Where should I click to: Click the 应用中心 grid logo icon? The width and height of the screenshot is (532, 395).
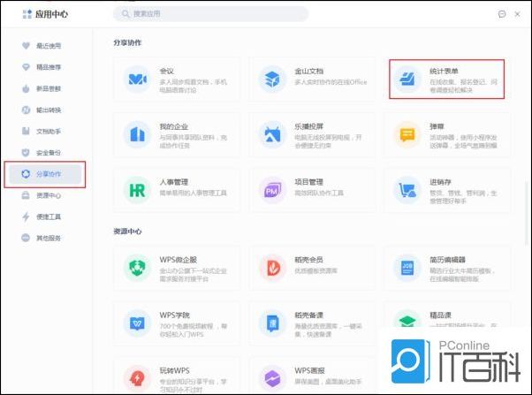tap(27, 14)
